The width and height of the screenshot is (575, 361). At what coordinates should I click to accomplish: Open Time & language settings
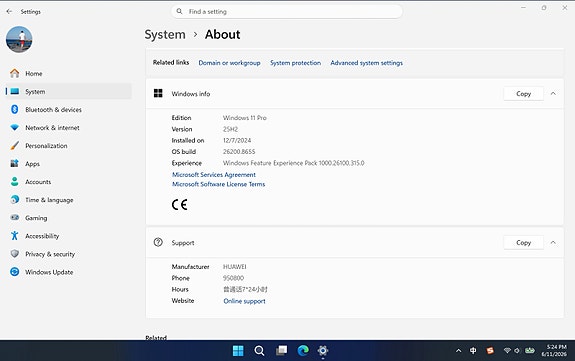[69, 200]
